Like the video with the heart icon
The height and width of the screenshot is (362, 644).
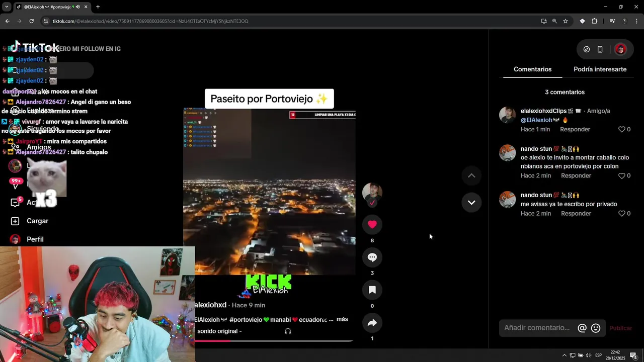point(372,225)
